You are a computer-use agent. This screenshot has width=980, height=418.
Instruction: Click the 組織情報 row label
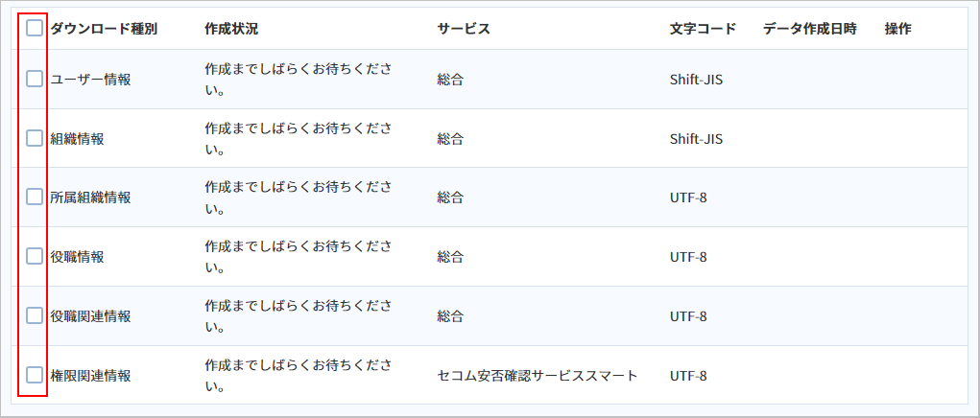pos(77,138)
